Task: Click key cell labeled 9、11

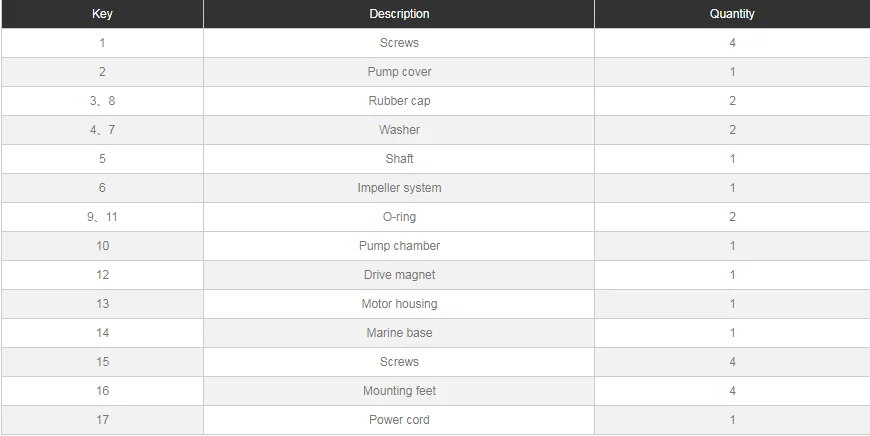Action: pyautogui.click(x=102, y=217)
